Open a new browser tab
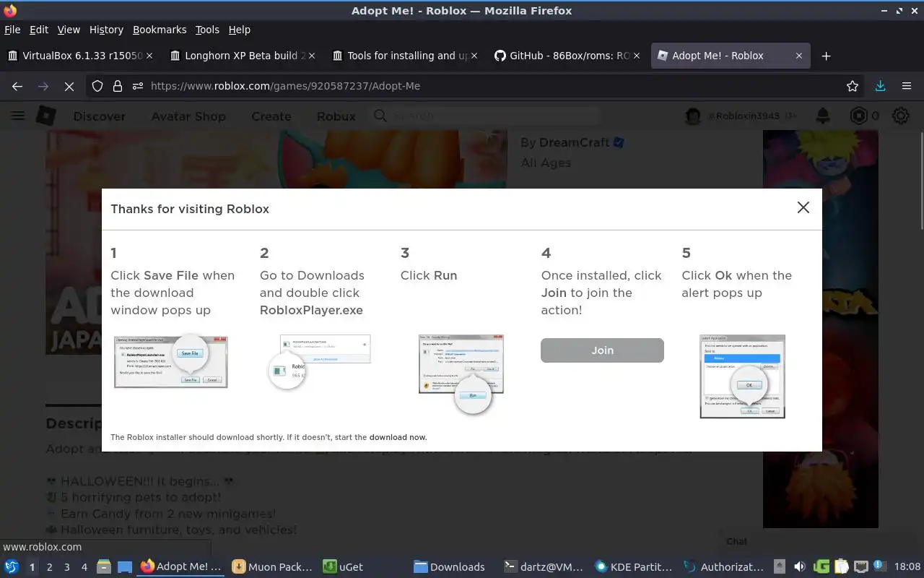 pyautogui.click(x=827, y=56)
